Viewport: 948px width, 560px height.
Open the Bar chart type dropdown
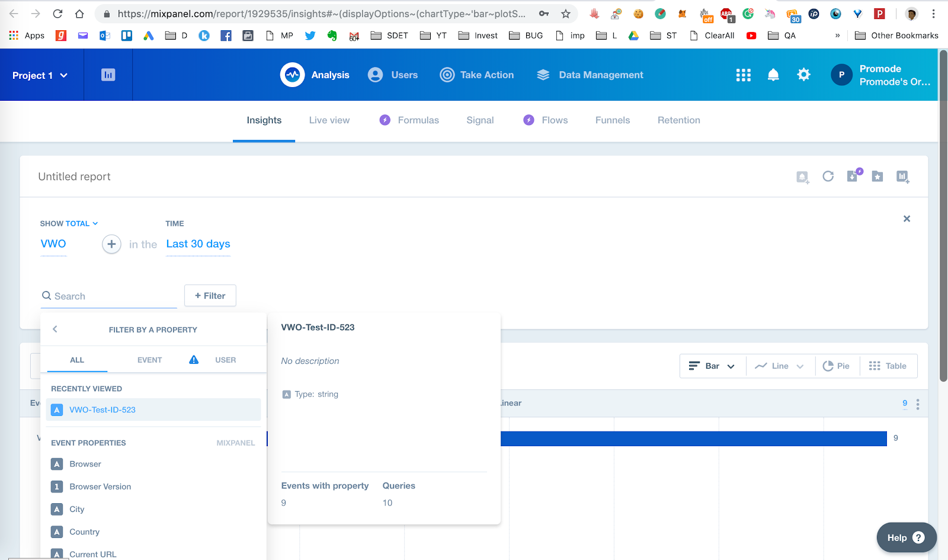point(712,366)
